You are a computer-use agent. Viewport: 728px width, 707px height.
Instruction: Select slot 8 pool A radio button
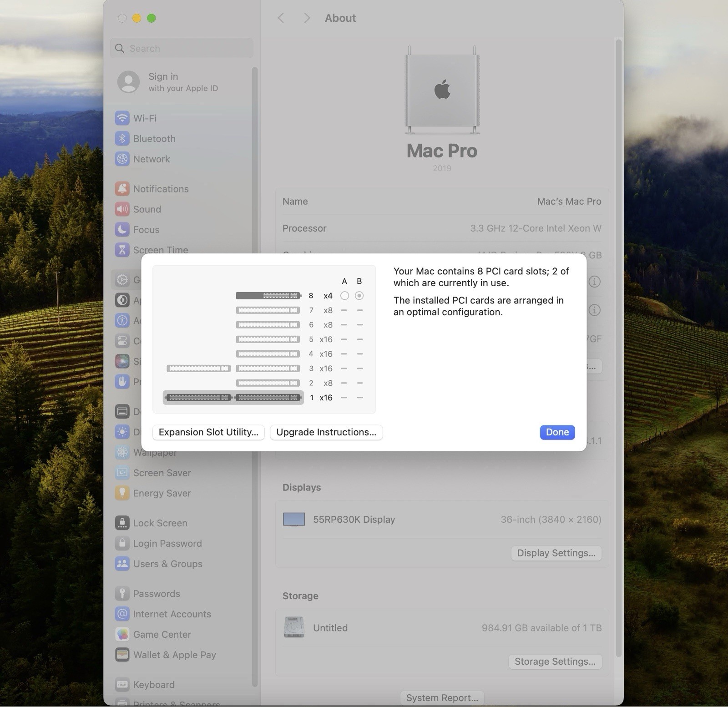pos(344,296)
